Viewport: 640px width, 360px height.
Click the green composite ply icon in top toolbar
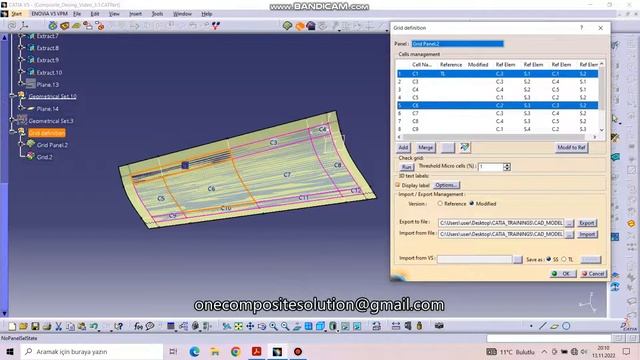(287, 26)
